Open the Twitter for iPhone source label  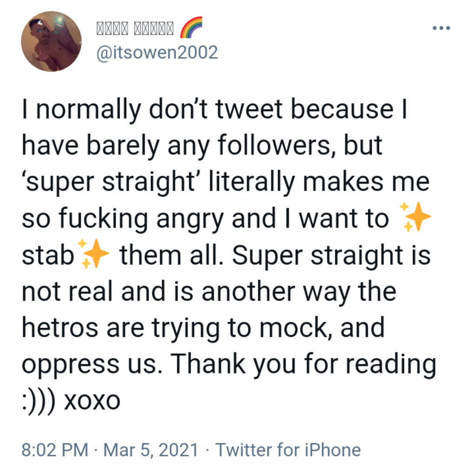[x=288, y=450]
